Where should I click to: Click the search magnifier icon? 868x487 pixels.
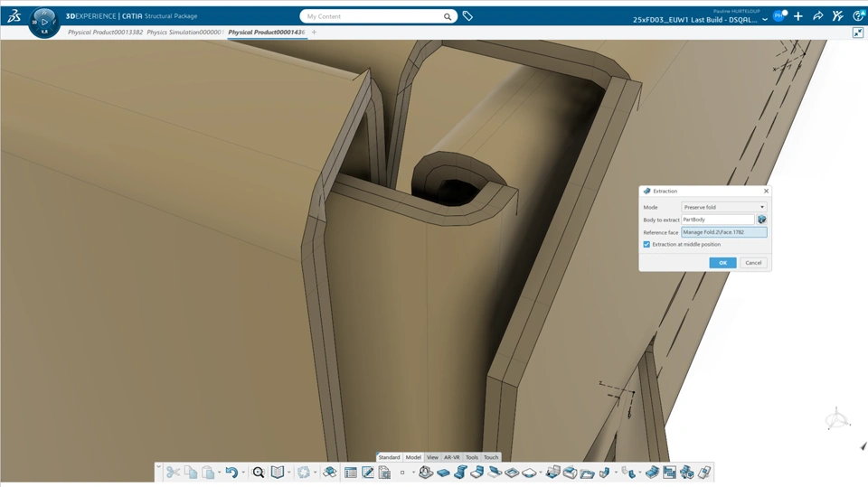[448, 16]
